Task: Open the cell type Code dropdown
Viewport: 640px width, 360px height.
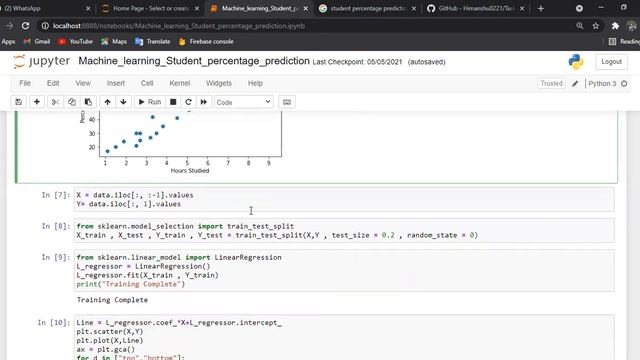Action: point(244,102)
